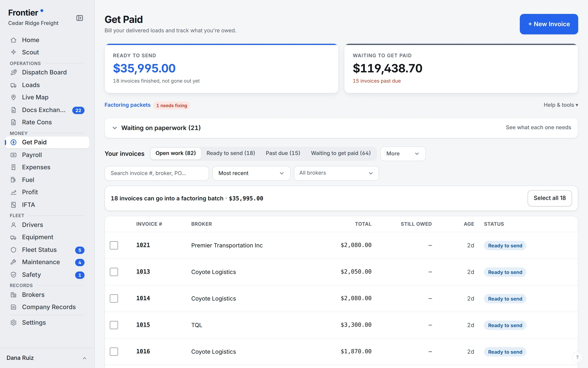This screenshot has height=368, width=588.
Task: Check the box for invoice 1021
Action: point(114,245)
